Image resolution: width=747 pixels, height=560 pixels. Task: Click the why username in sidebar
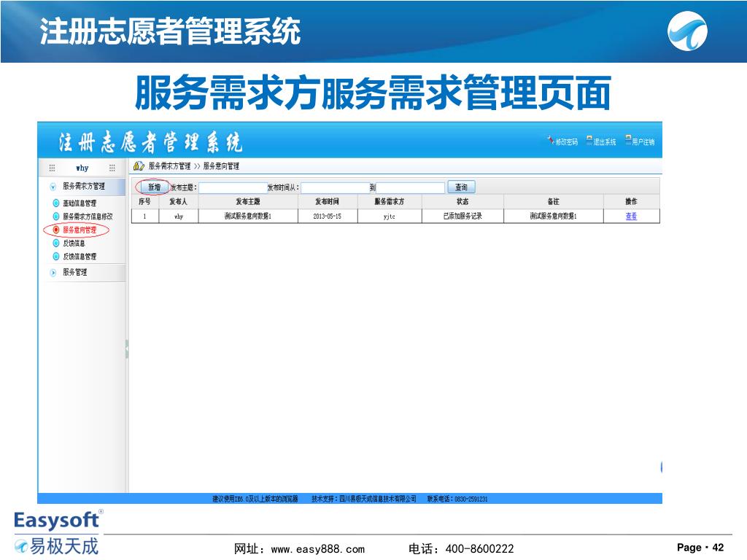[x=82, y=168]
